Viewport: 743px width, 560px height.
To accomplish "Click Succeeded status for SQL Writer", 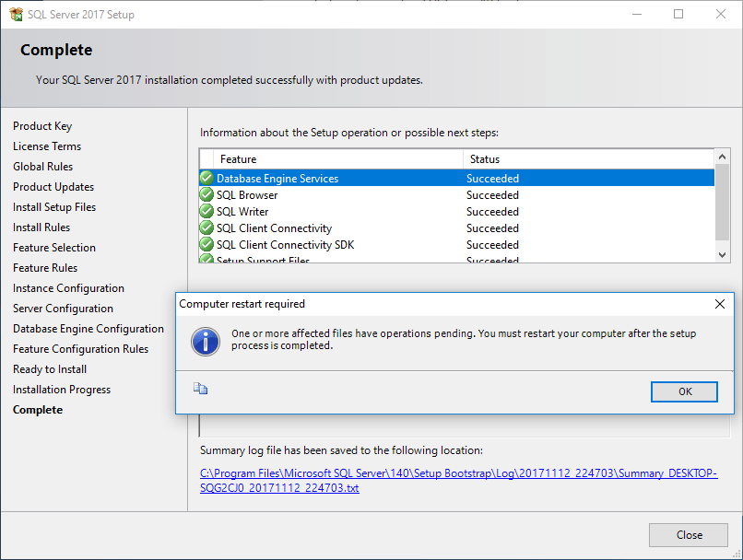I will [492, 212].
